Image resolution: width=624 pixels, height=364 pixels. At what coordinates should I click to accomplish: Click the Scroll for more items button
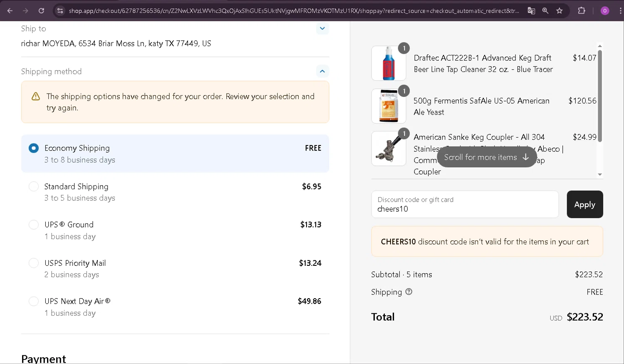click(487, 157)
